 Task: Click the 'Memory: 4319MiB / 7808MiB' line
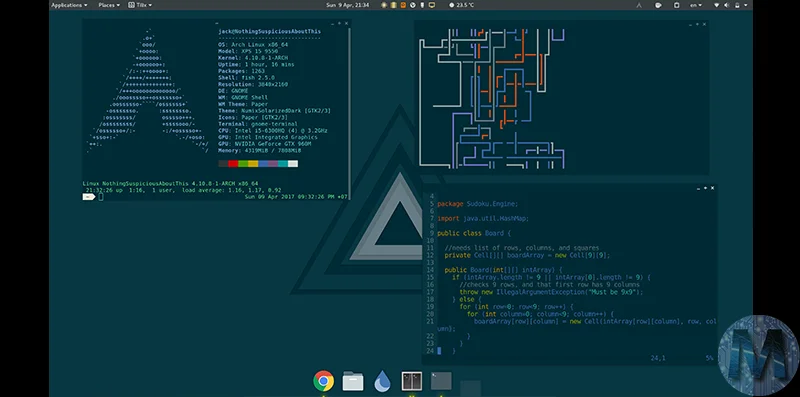(259, 151)
